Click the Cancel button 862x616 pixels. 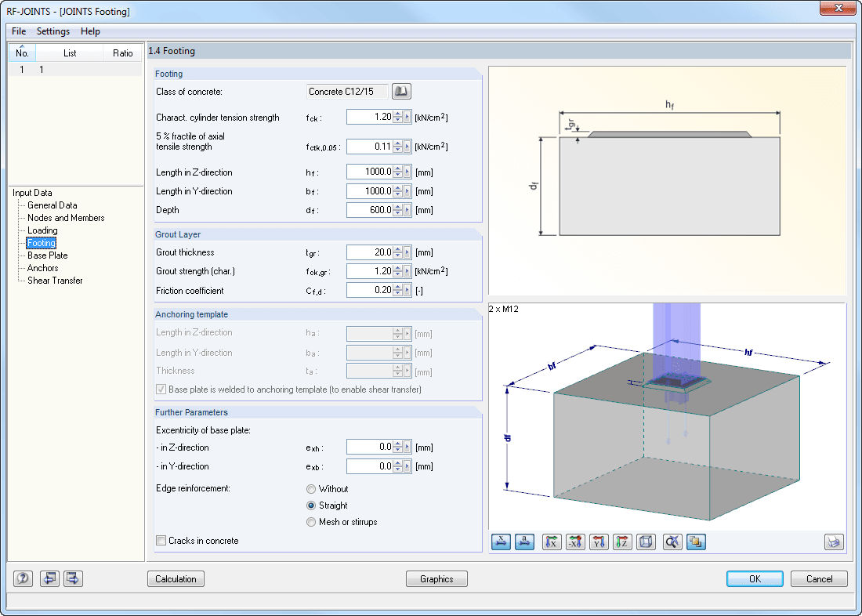pos(819,578)
